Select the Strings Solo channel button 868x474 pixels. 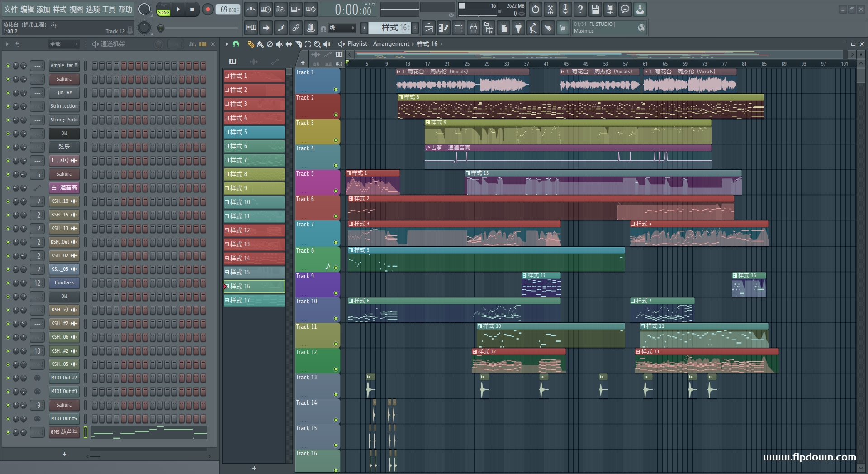click(x=64, y=120)
